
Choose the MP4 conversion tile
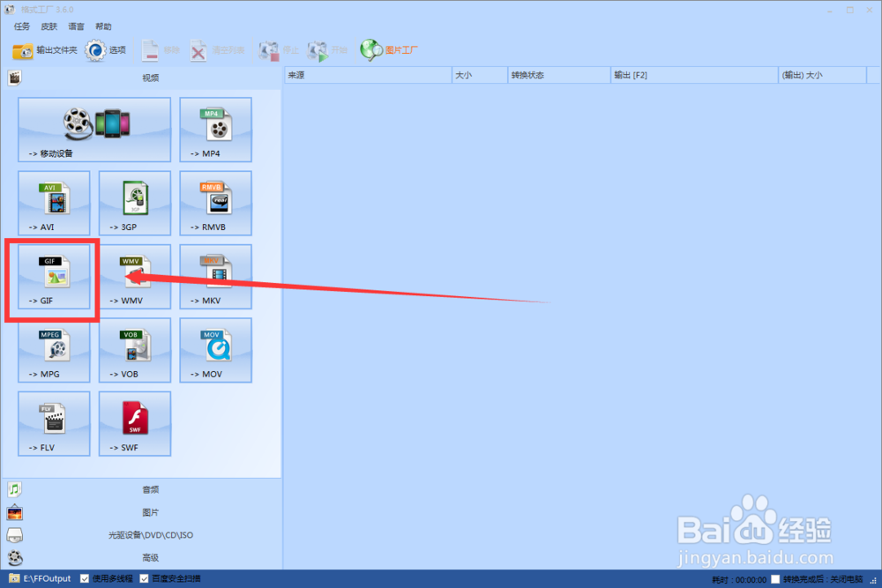tap(215, 130)
